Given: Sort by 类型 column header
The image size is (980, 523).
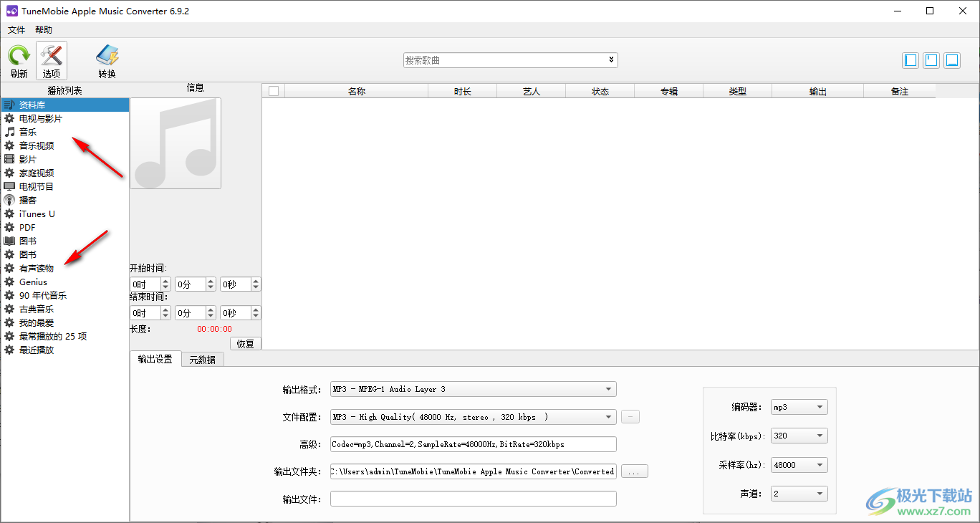Looking at the screenshot, I should click(x=738, y=91).
